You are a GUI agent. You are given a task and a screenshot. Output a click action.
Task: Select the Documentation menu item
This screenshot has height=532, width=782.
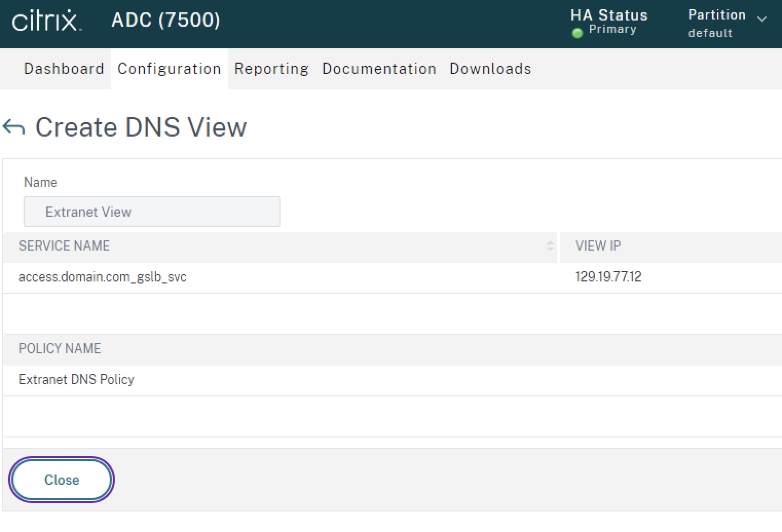click(x=379, y=68)
